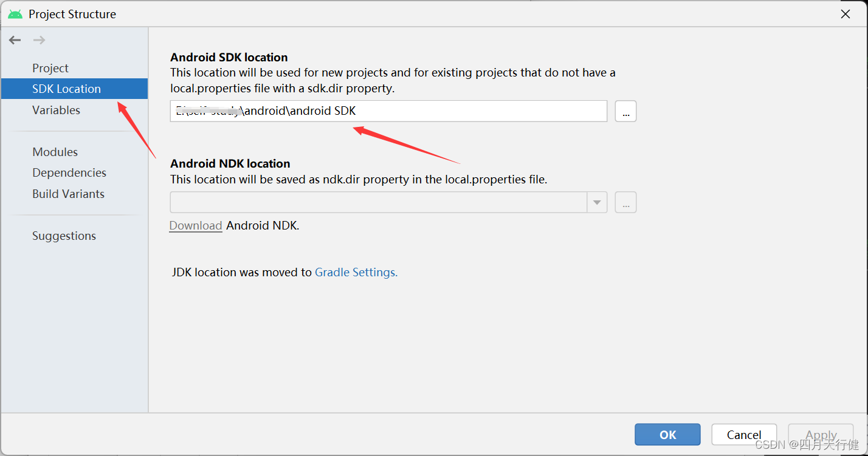Open the Project section
Image resolution: width=868 pixels, height=456 pixels.
pos(50,68)
